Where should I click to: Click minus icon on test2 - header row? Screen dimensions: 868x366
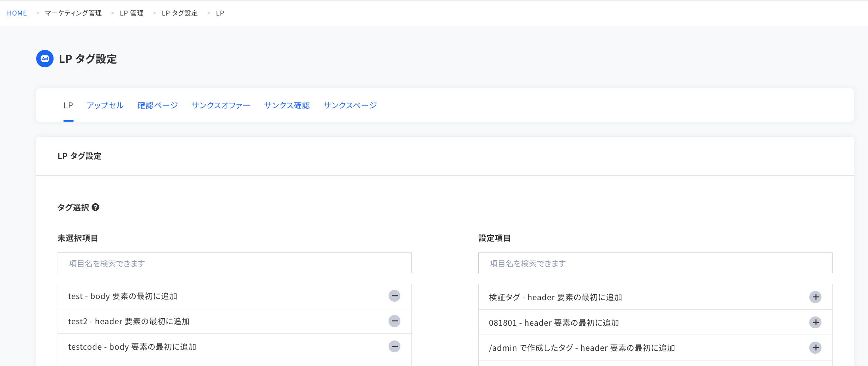(x=394, y=321)
